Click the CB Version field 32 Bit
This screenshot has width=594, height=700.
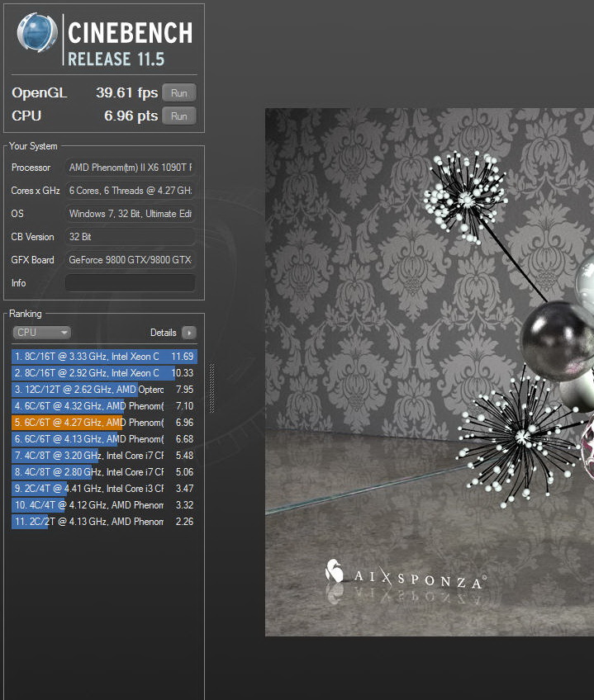(130, 237)
